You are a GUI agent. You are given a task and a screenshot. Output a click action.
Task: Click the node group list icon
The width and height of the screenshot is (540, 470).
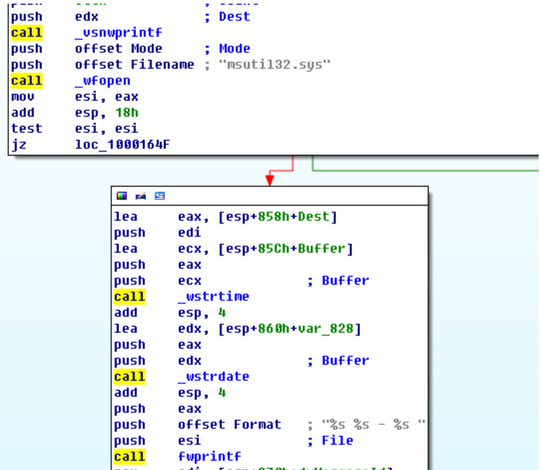coord(159,196)
